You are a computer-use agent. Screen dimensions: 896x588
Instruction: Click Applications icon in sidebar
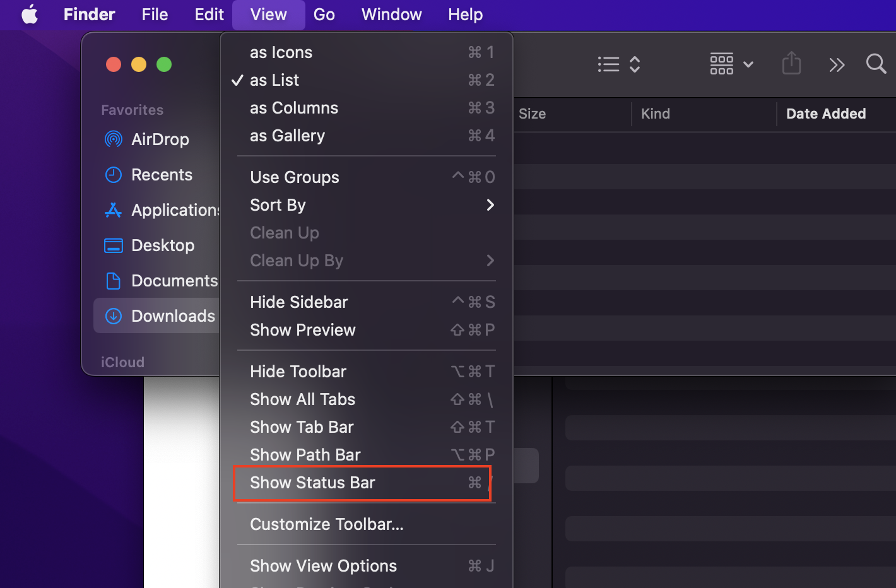click(x=114, y=210)
